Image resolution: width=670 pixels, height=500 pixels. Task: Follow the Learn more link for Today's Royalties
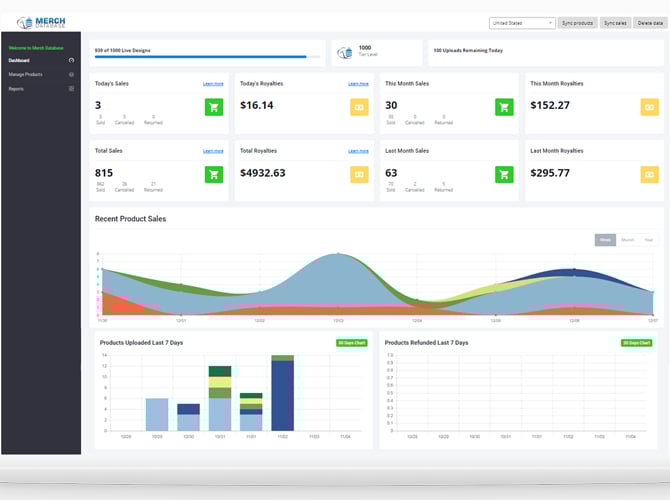(x=358, y=84)
